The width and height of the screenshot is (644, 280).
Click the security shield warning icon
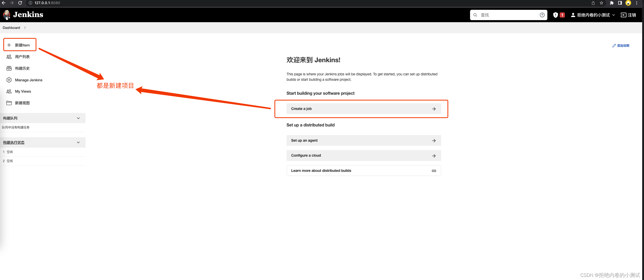[x=555, y=15]
